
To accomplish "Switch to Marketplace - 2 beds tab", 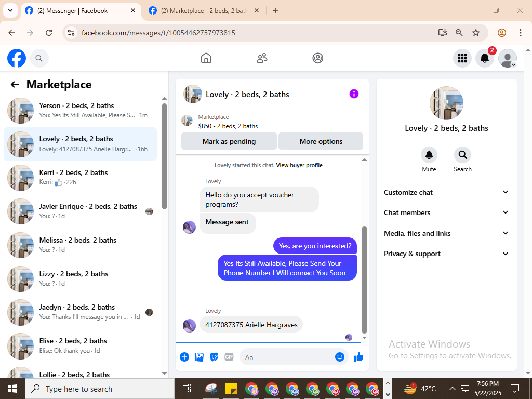I will (x=204, y=11).
